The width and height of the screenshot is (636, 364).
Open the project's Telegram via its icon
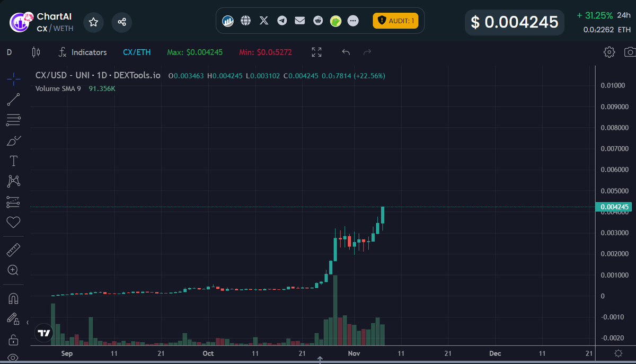click(281, 21)
